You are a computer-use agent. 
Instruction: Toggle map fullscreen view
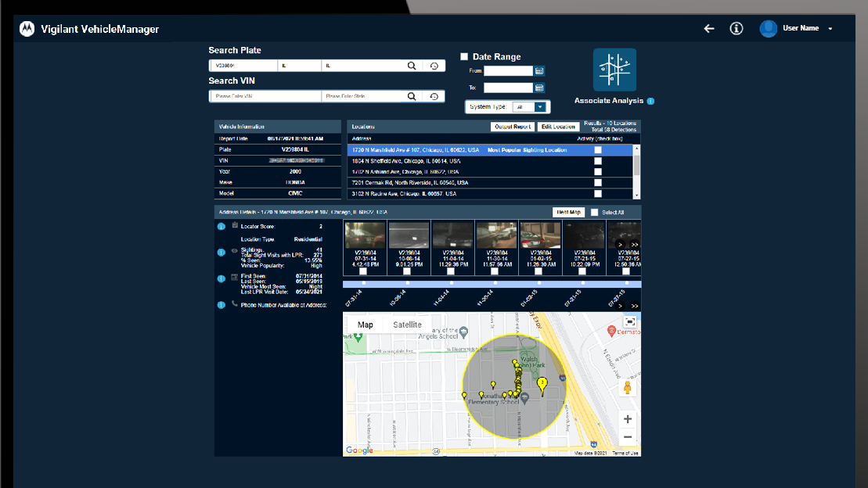pyautogui.click(x=630, y=321)
